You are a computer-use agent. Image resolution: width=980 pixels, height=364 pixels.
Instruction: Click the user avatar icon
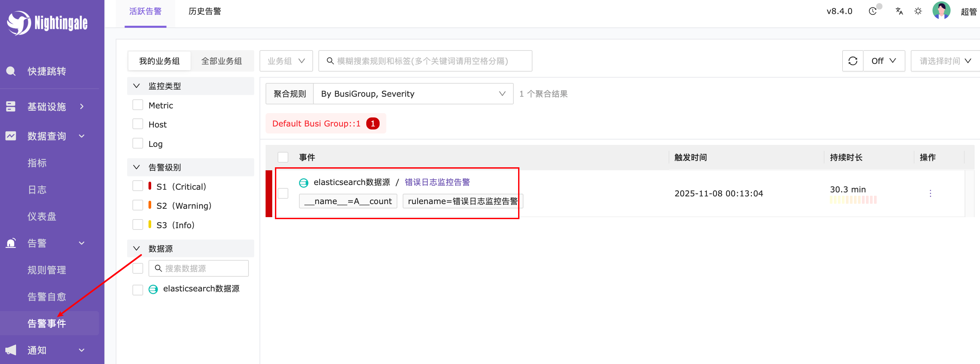(x=941, y=10)
